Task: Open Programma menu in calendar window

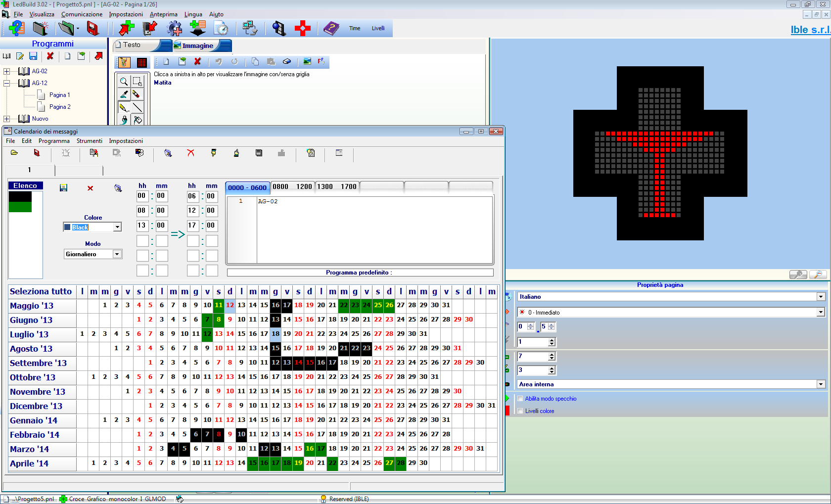Action: (54, 141)
